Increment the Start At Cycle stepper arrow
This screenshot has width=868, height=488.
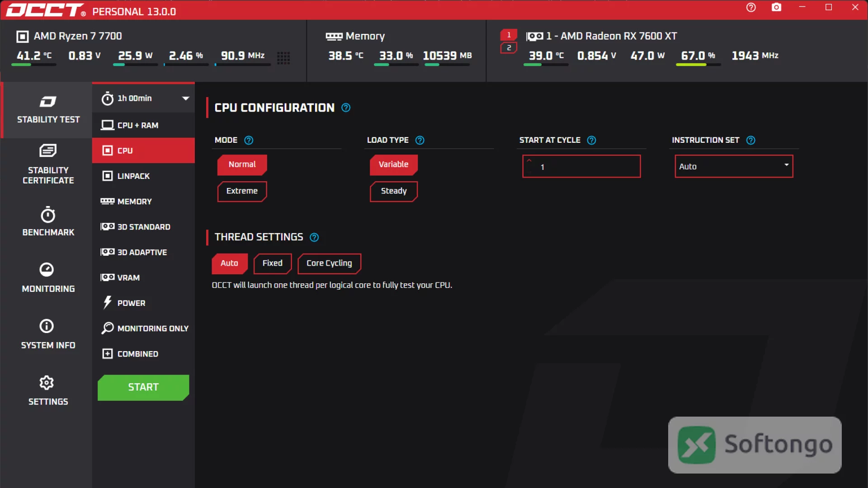[x=529, y=160]
